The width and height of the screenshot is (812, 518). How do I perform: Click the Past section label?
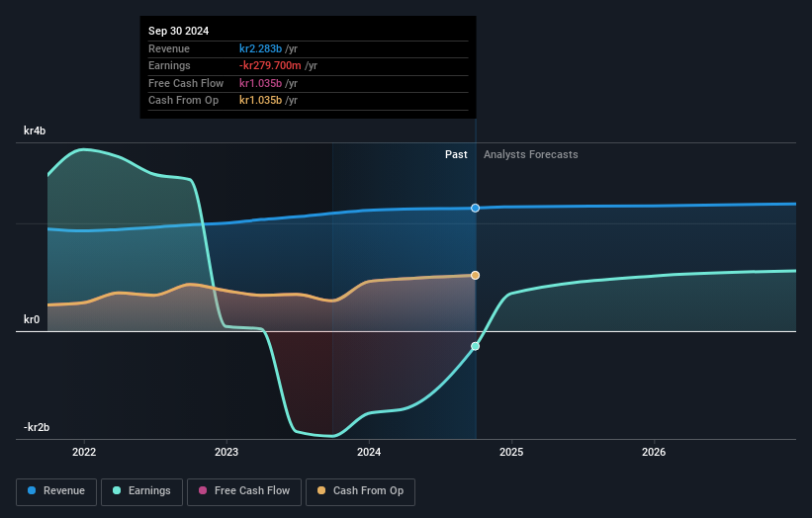click(x=456, y=155)
